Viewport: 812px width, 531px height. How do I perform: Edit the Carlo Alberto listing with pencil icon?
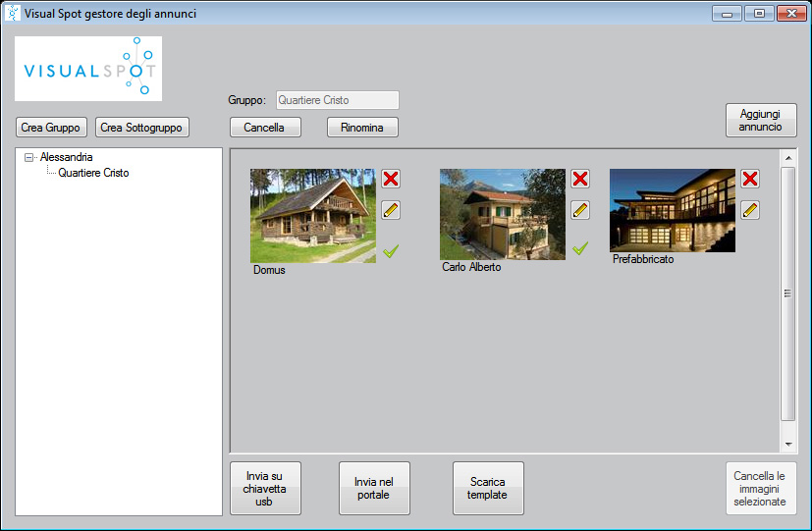[580, 210]
